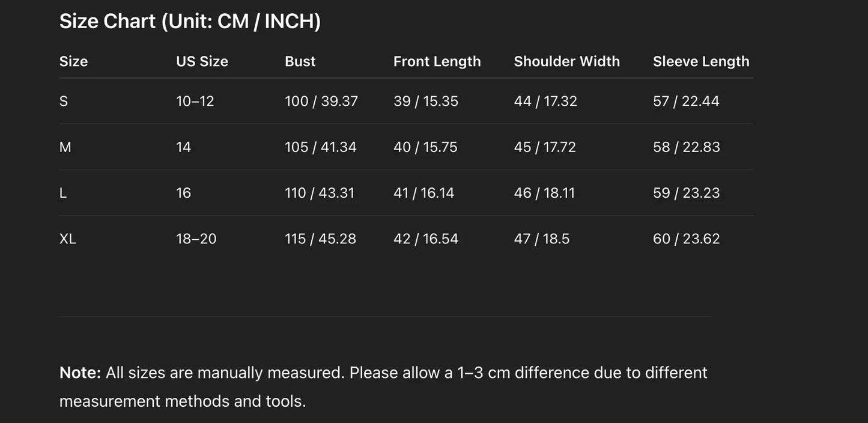Screen dimensions: 868x423
Task: Click the bold Note label
Action: click(x=80, y=373)
